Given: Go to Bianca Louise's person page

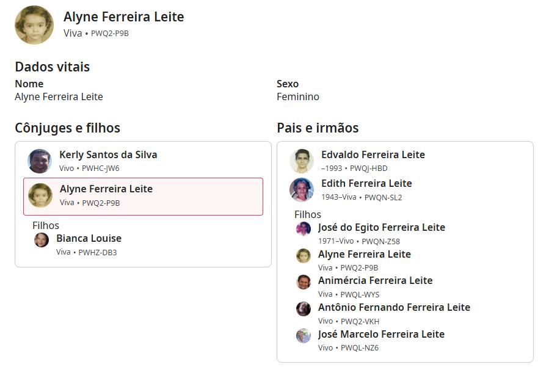Looking at the screenshot, I should 89,239.
